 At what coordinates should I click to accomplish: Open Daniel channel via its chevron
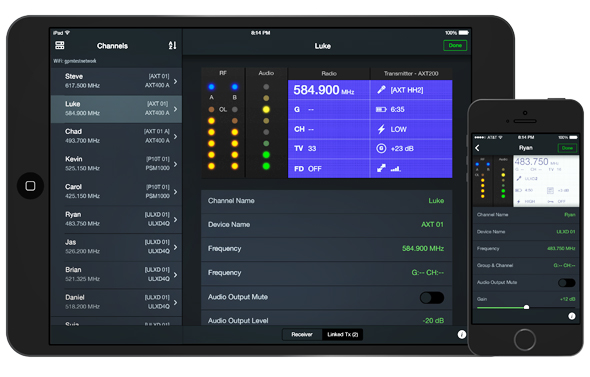pos(175,303)
